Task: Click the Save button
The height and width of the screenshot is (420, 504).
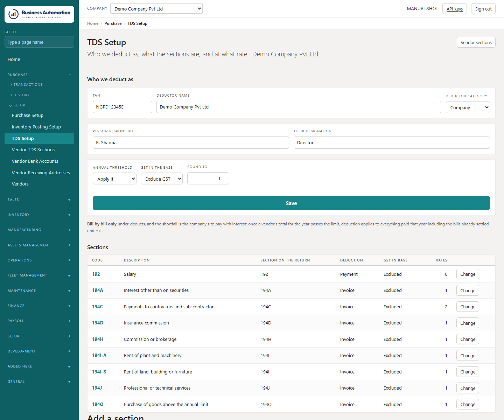Action: (291, 203)
